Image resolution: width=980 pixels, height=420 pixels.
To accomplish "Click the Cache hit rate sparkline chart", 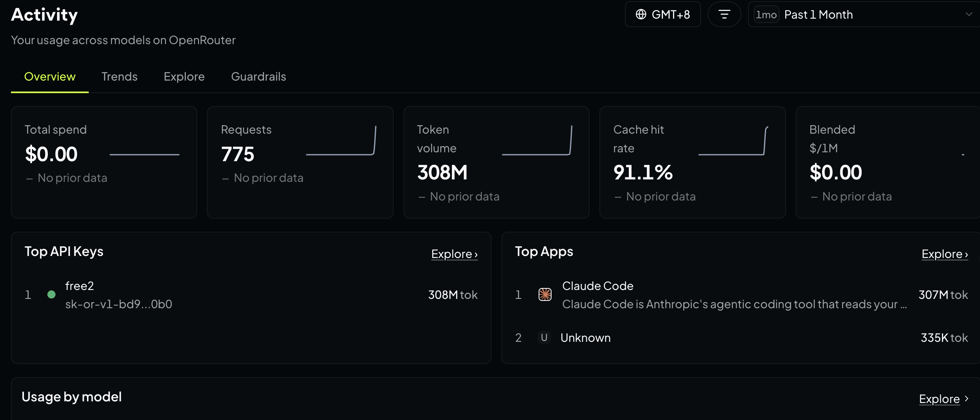I will click(x=733, y=141).
